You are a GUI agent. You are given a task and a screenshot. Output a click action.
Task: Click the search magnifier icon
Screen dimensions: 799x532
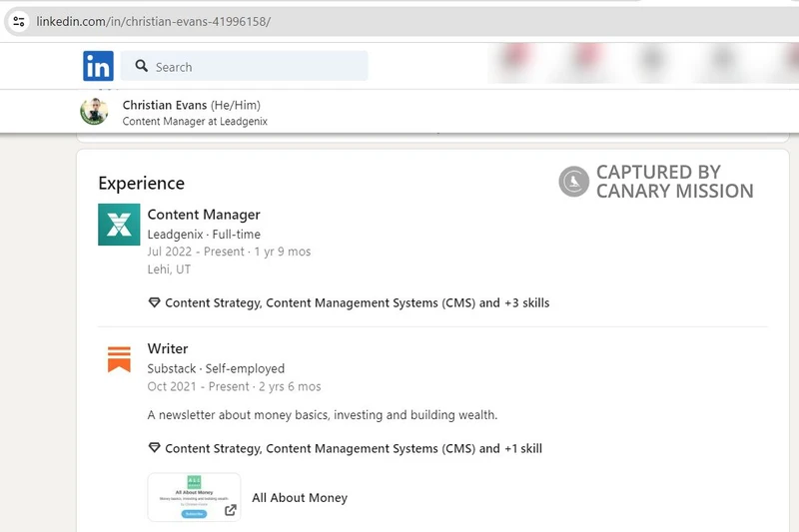[x=141, y=66]
